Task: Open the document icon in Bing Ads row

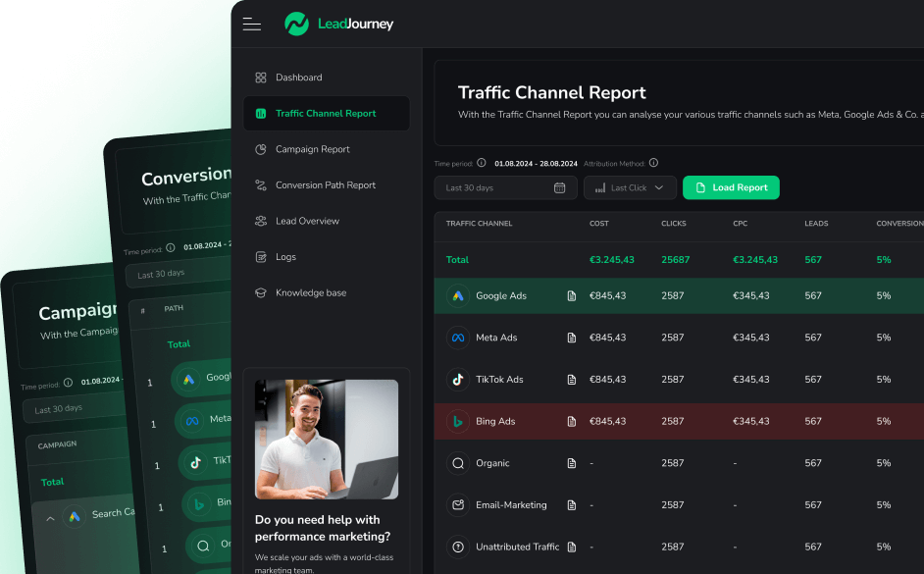Action: 572,421
